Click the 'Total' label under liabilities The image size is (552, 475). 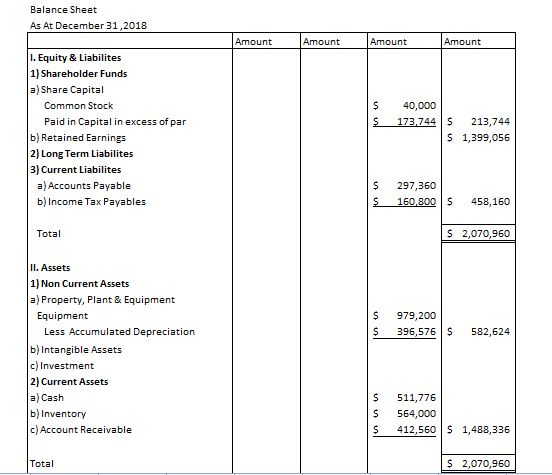49,234
